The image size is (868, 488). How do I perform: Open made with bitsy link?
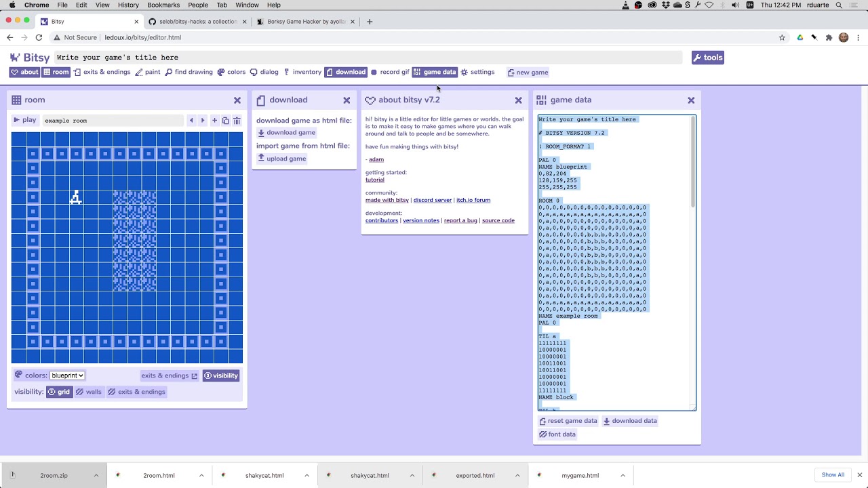pos(387,200)
